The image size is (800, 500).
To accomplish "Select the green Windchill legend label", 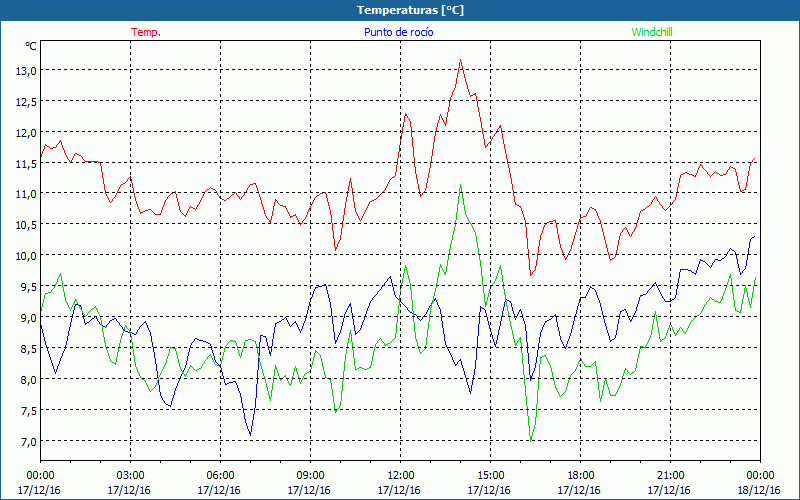I will coord(652,32).
